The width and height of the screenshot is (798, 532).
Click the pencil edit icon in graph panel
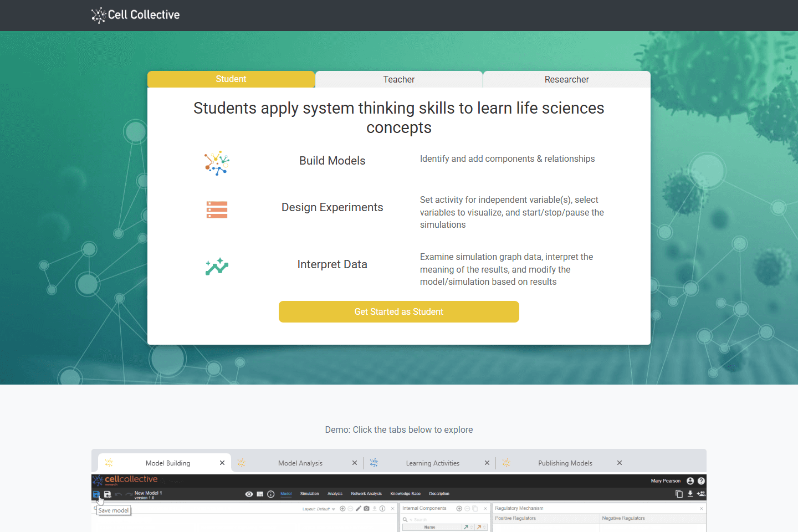[359, 508]
